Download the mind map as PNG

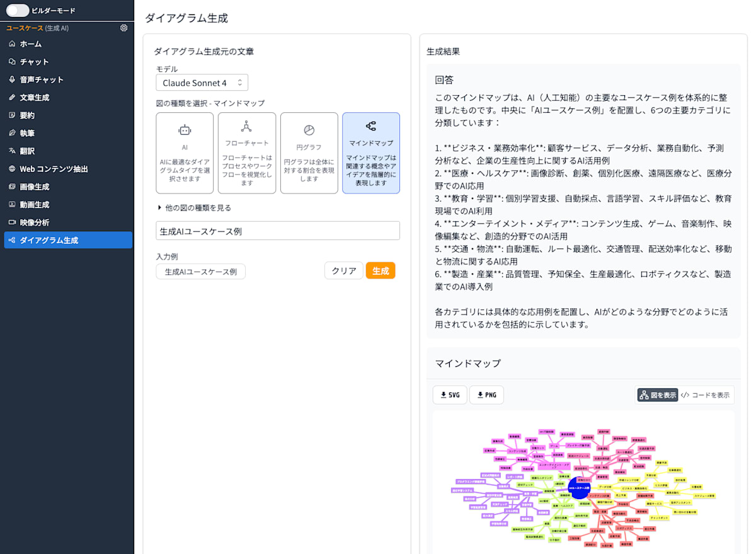click(x=486, y=395)
